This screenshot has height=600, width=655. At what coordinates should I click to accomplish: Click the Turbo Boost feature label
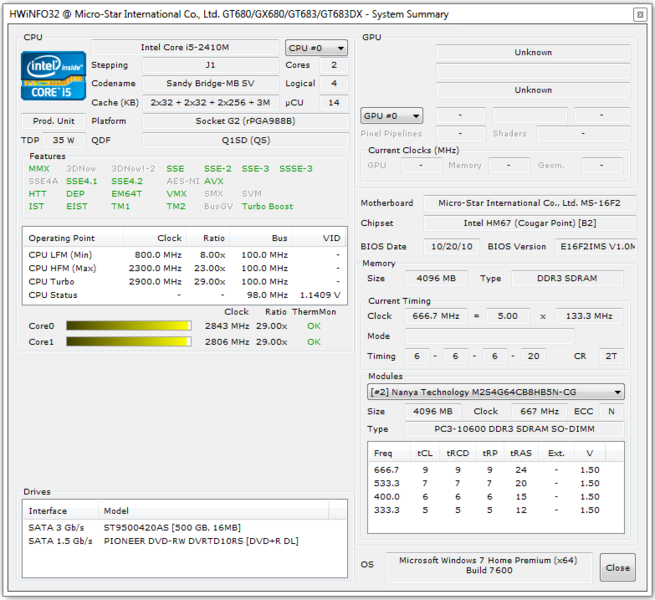(267, 206)
